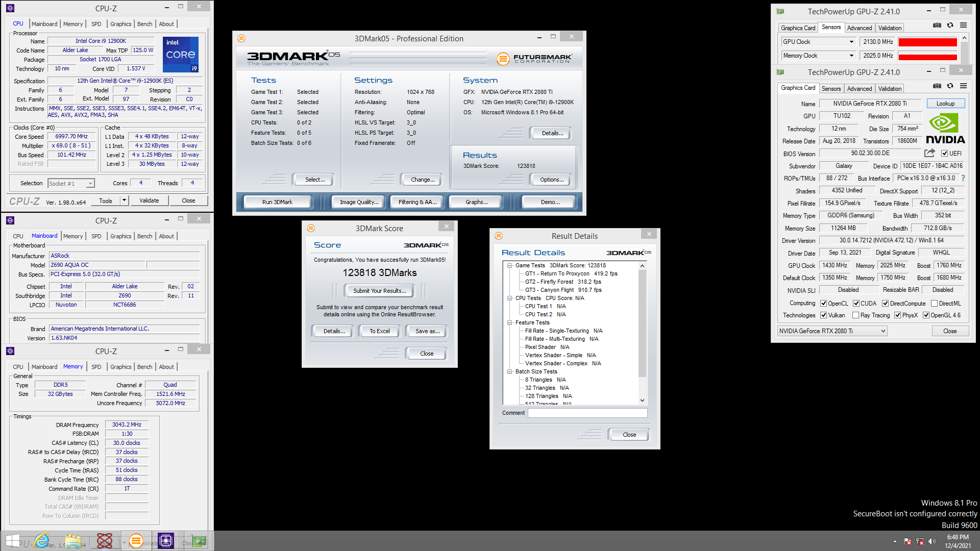Open the Graphics tab in the CPU-Z Memory window
Viewport: 980px width, 551px height.
coord(120,367)
